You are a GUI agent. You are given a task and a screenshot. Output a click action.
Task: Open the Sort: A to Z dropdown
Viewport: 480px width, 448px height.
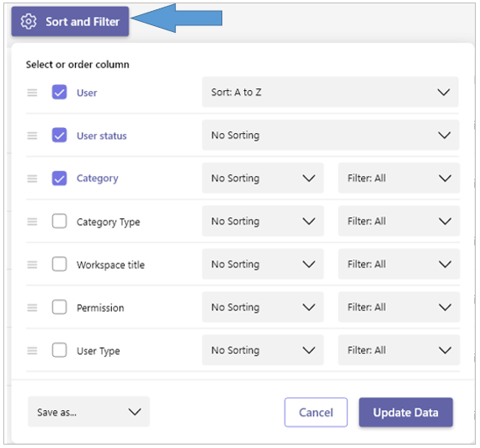tap(330, 92)
